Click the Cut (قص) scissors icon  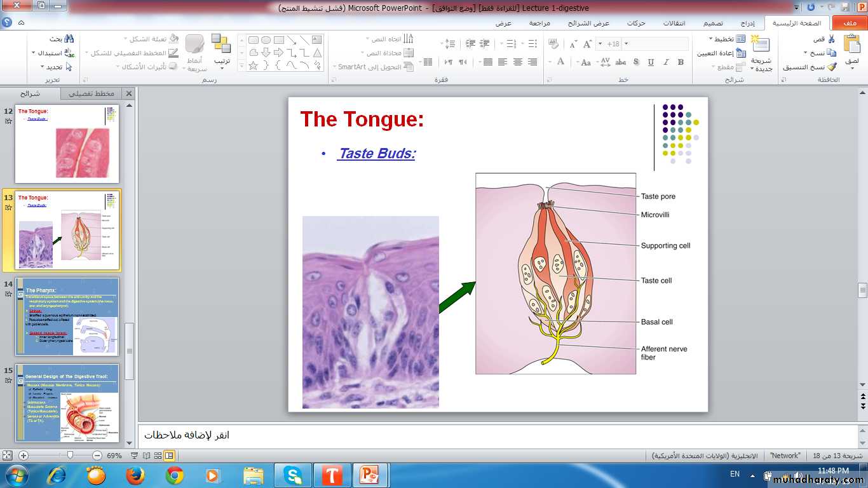pyautogui.click(x=831, y=39)
